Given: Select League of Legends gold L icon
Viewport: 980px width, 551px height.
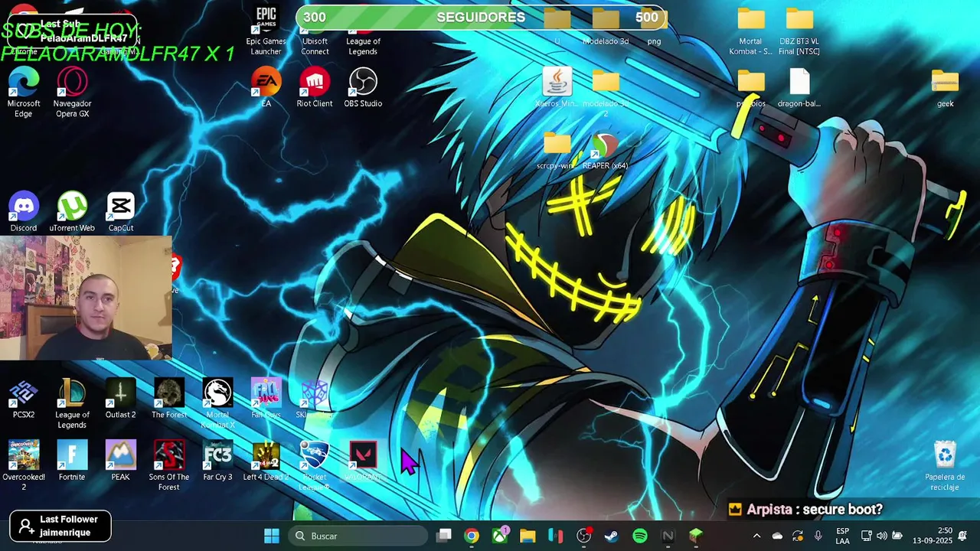Looking at the screenshot, I should pos(72,404).
